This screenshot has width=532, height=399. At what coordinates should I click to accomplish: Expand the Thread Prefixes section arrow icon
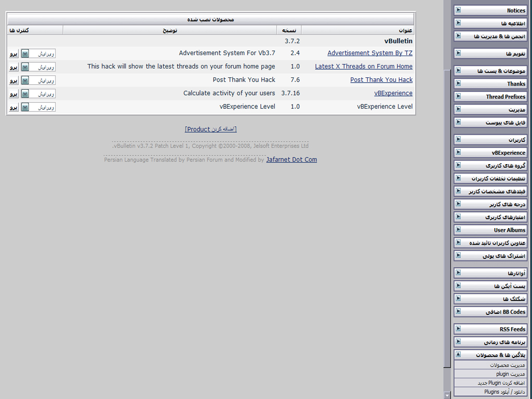point(458,96)
